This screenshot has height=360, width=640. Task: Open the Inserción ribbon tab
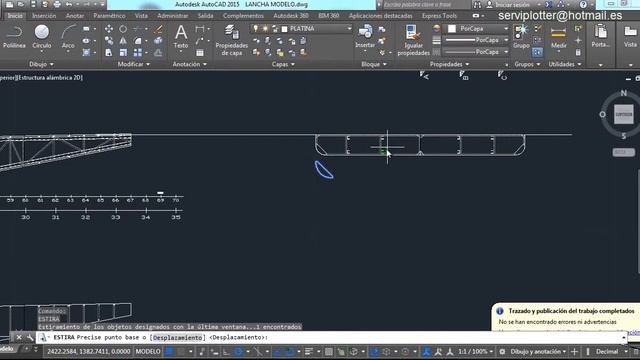click(44, 16)
